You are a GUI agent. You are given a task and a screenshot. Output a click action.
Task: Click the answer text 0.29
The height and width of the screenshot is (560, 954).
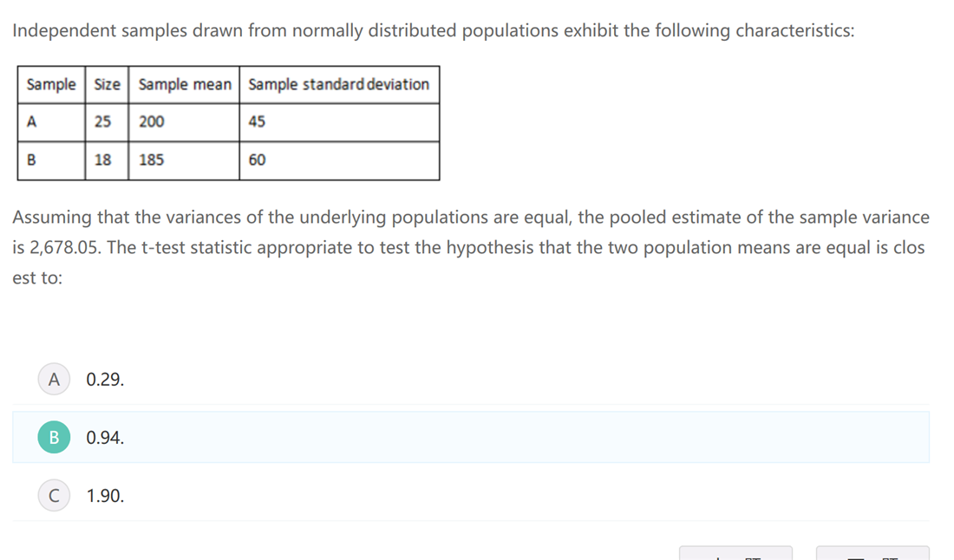105,379
